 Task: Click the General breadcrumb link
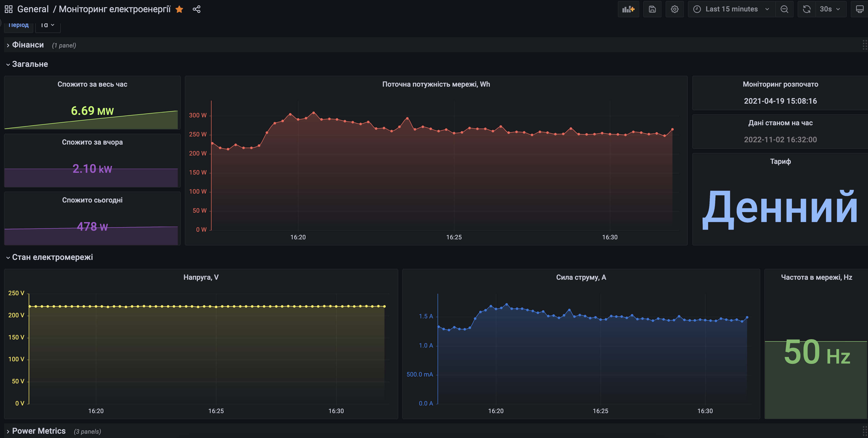[33, 9]
